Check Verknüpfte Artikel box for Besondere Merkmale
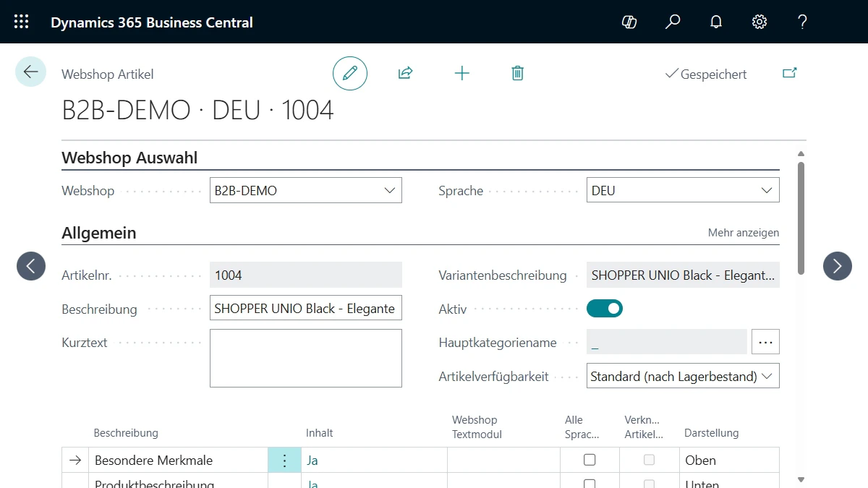The image size is (868, 488). pyautogui.click(x=650, y=460)
